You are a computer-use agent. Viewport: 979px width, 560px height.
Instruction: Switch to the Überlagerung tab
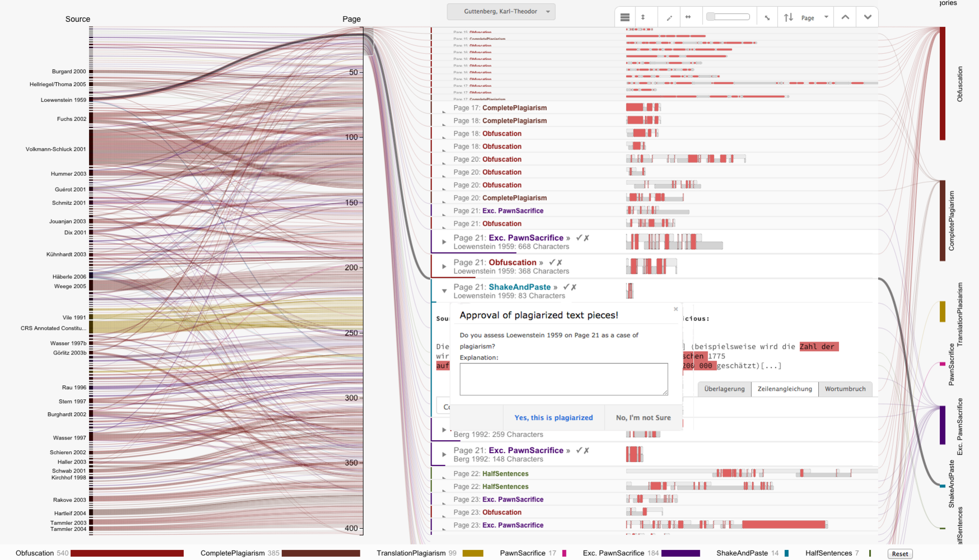click(724, 389)
